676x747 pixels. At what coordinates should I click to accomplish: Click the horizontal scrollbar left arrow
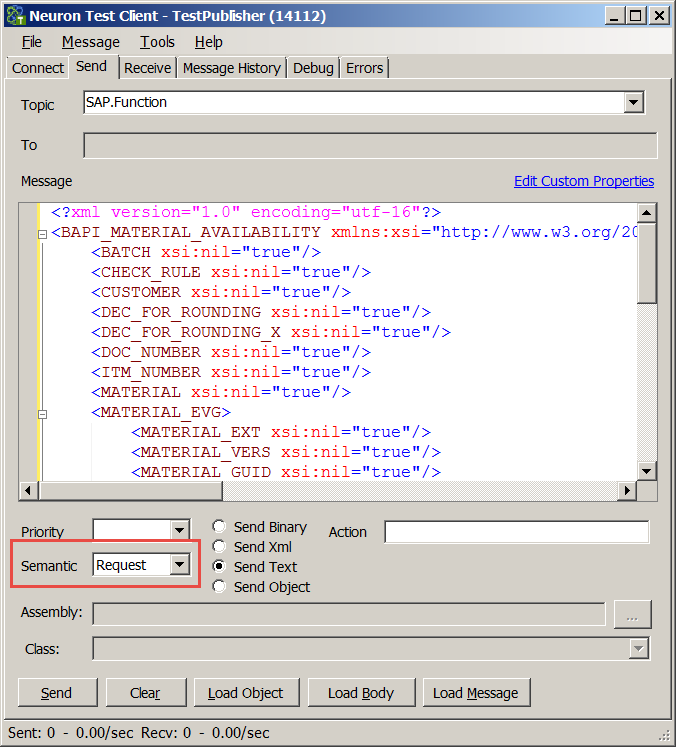pos(28,490)
